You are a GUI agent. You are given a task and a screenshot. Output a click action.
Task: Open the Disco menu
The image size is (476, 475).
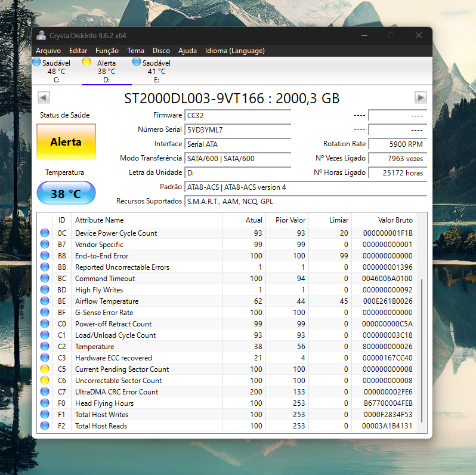[161, 51]
